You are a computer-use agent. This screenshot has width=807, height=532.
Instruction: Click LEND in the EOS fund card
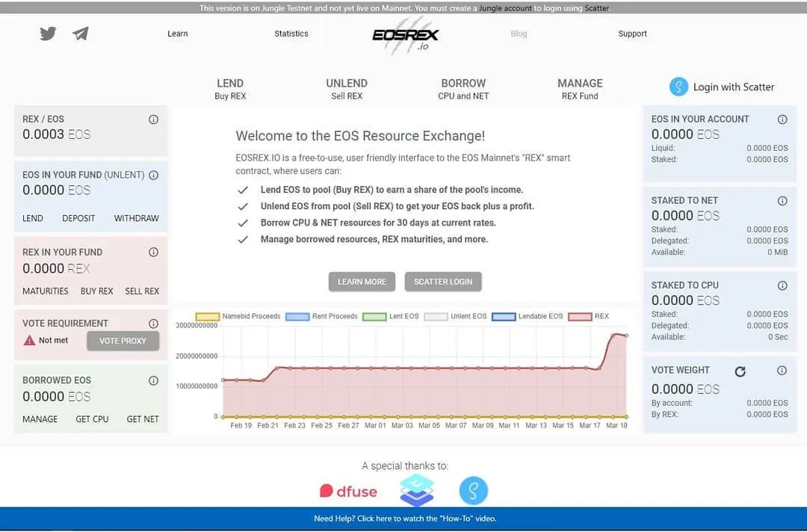pyautogui.click(x=32, y=218)
